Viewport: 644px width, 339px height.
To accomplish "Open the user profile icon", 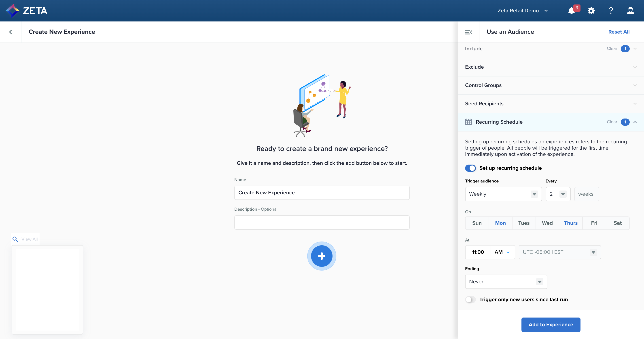I will [630, 11].
